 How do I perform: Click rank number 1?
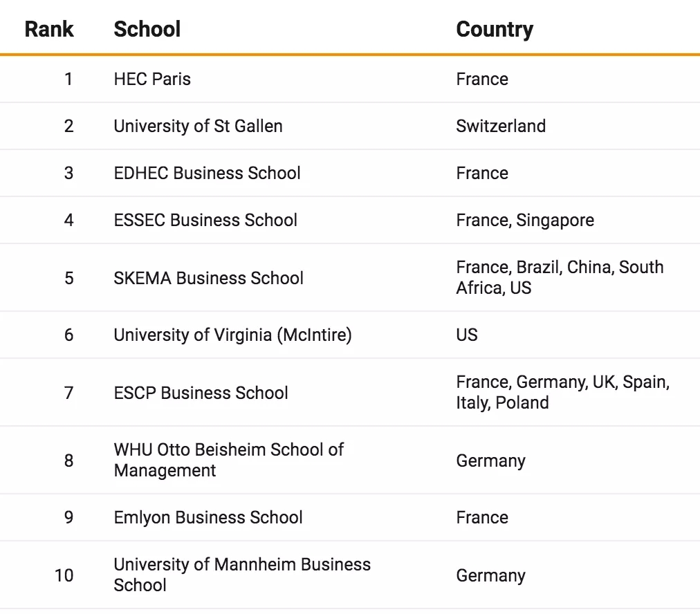click(68, 79)
